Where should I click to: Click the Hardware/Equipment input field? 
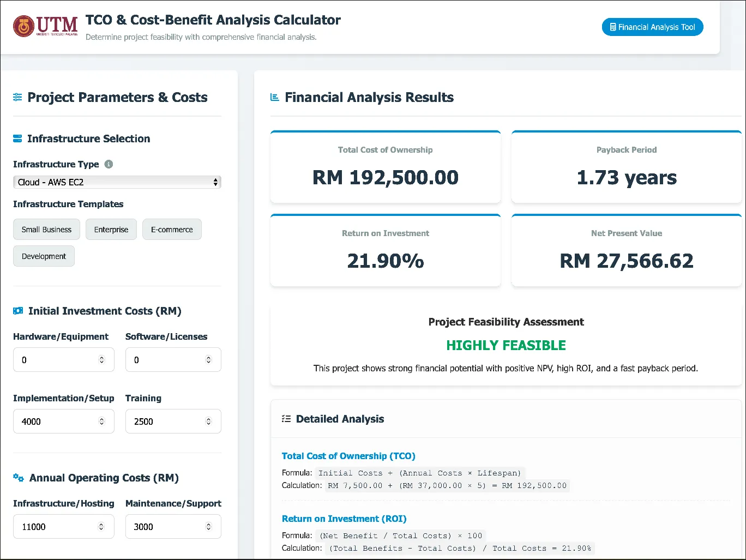pyautogui.click(x=57, y=360)
